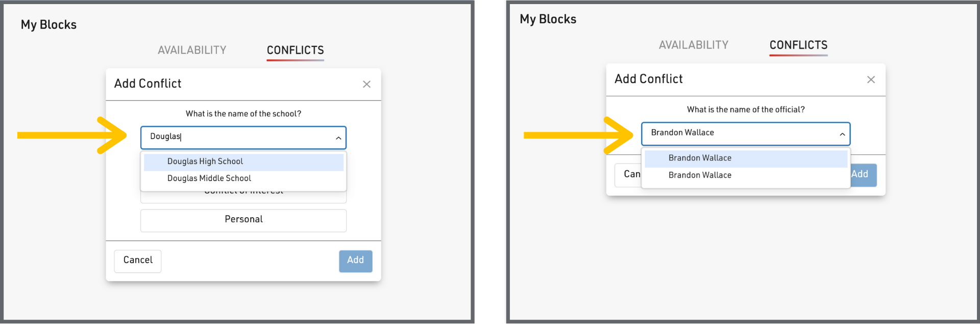Switch to AVAILABILITY tab above official dialog
This screenshot has width=980, height=324.
[693, 45]
